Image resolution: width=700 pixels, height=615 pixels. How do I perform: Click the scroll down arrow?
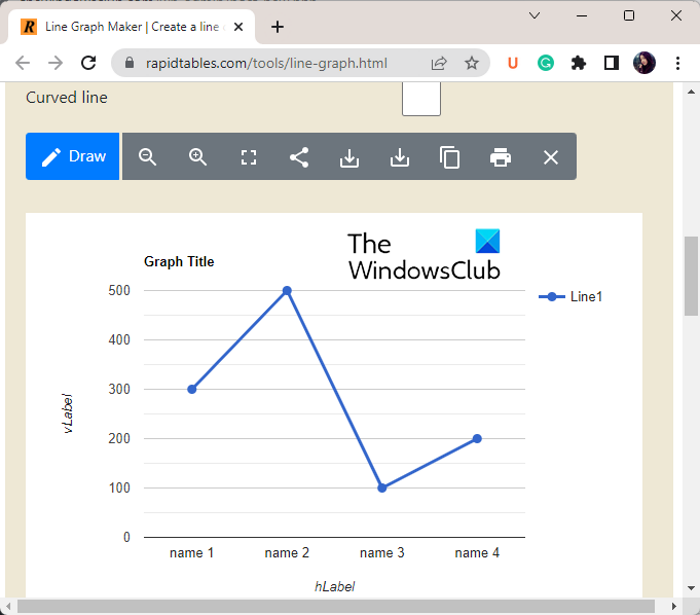coord(691,588)
